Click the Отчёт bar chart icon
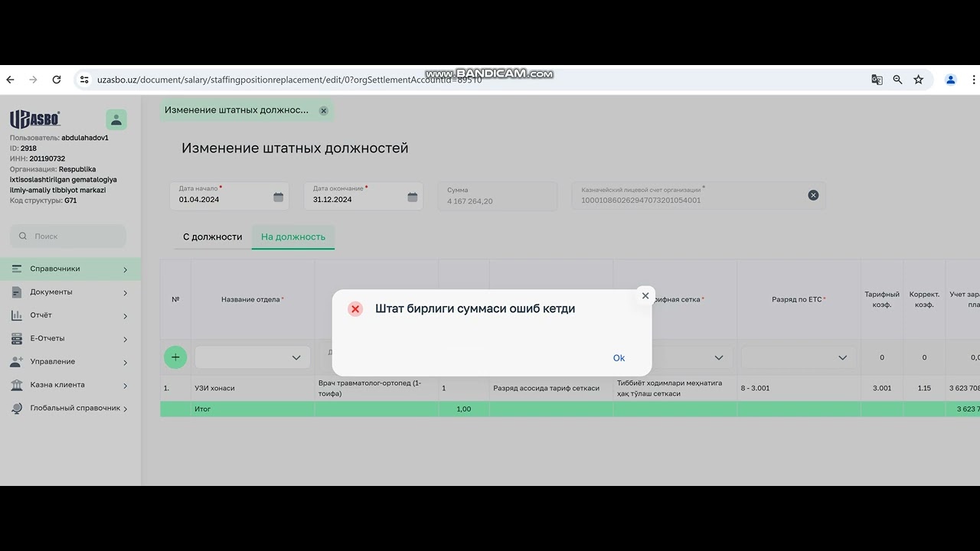 click(x=16, y=315)
